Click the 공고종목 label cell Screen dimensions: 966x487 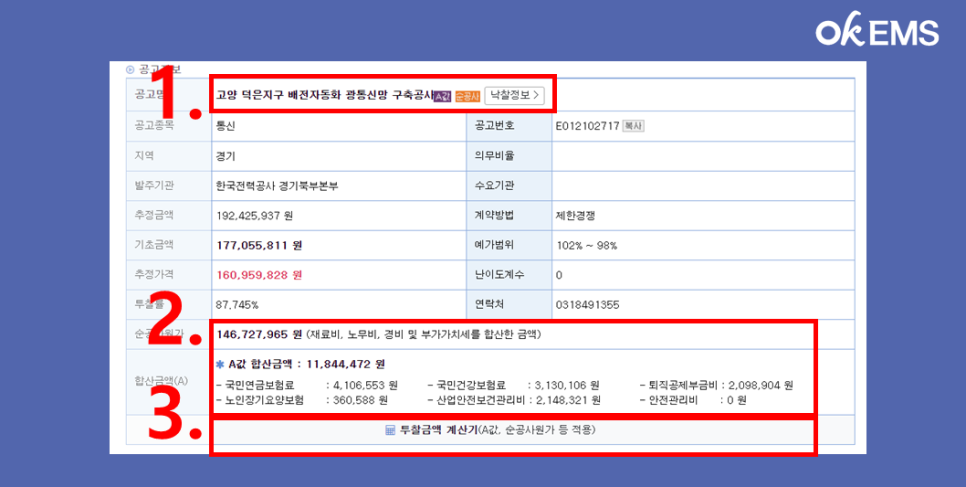(x=169, y=126)
